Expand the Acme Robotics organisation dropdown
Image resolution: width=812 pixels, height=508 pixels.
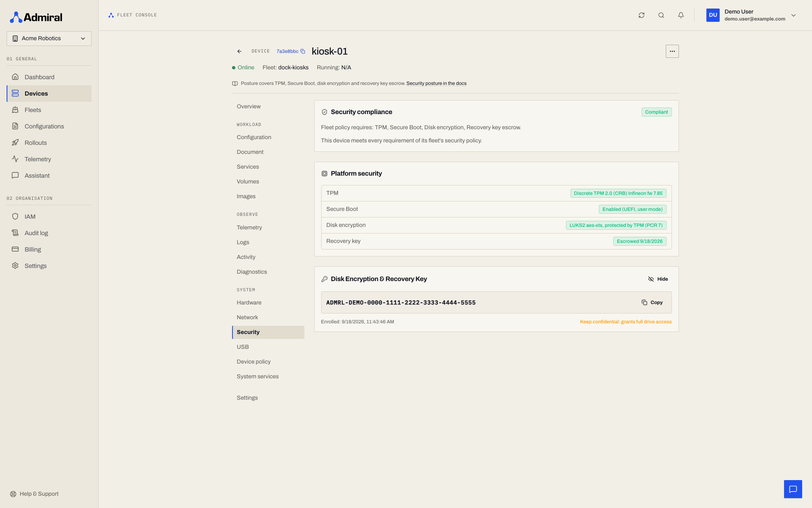pyautogui.click(x=49, y=39)
